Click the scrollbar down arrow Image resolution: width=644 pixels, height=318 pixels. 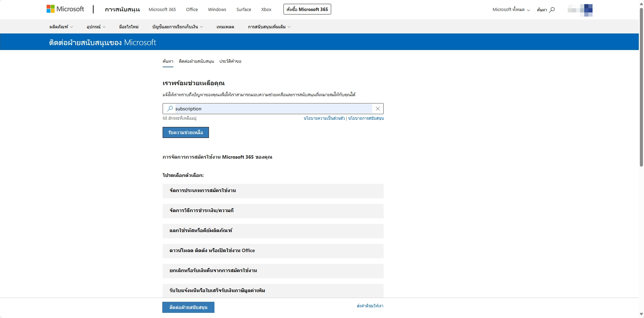coord(641,314)
